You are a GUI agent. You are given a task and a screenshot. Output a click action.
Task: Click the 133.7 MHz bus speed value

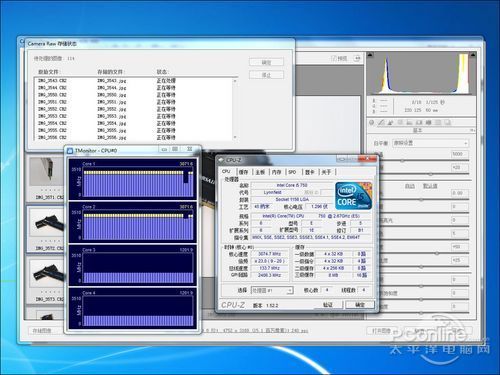coord(270,268)
